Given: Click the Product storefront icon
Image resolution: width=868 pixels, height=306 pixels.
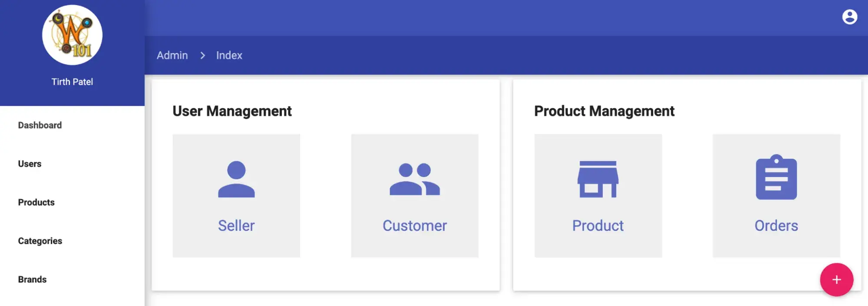Looking at the screenshot, I should tap(598, 179).
